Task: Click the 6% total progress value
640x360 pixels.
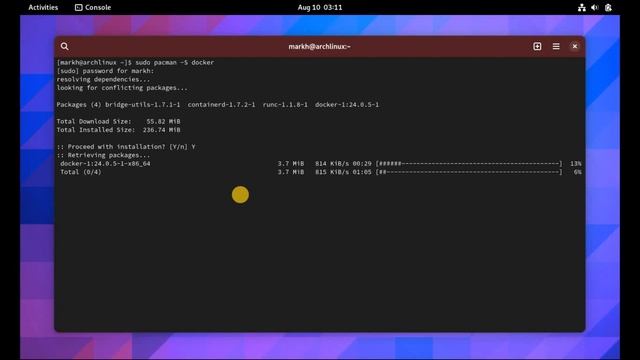Action: tap(578, 172)
